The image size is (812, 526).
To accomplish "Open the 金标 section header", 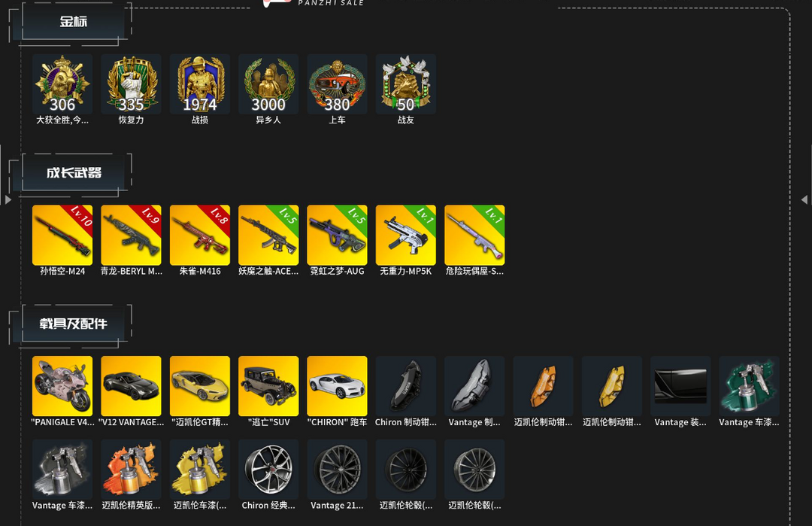I will (x=72, y=22).
